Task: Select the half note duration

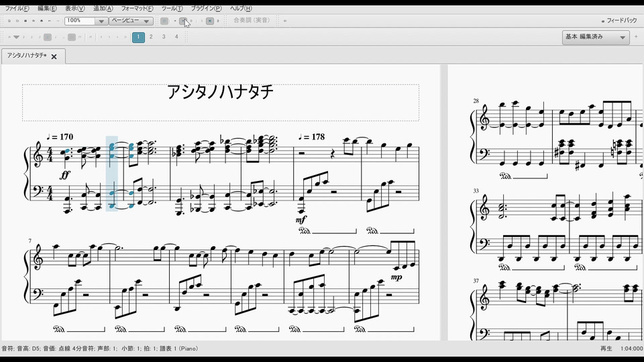Action: 56,37
